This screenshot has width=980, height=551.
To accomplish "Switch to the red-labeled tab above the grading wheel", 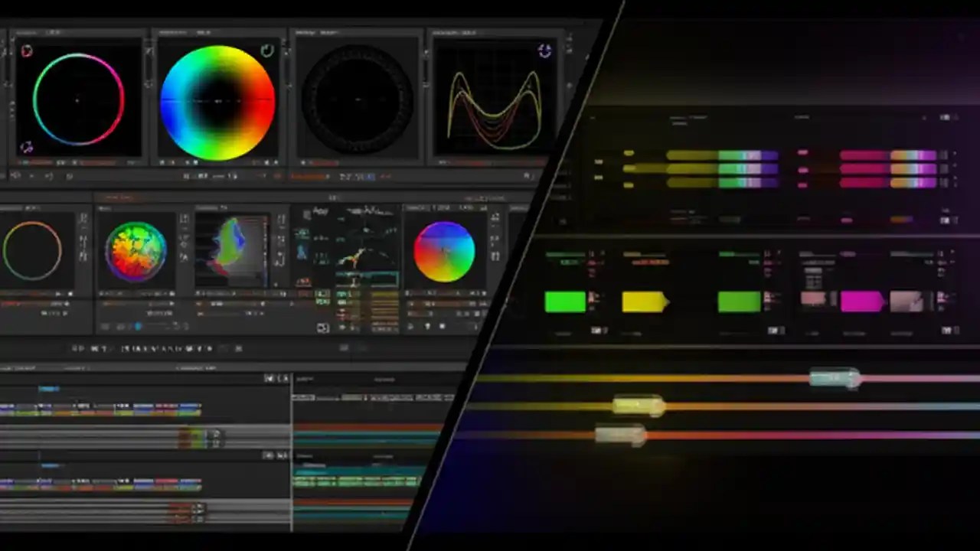I will [x=117, y=196].
